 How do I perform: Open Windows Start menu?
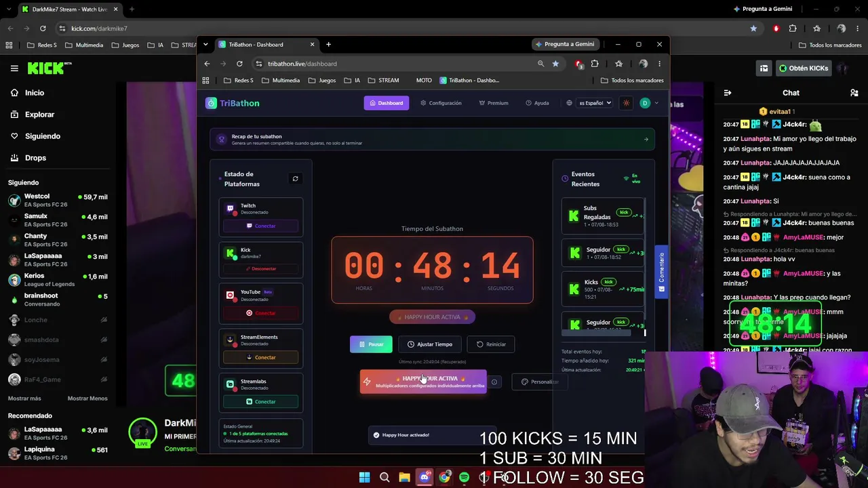tap(365, 478)
